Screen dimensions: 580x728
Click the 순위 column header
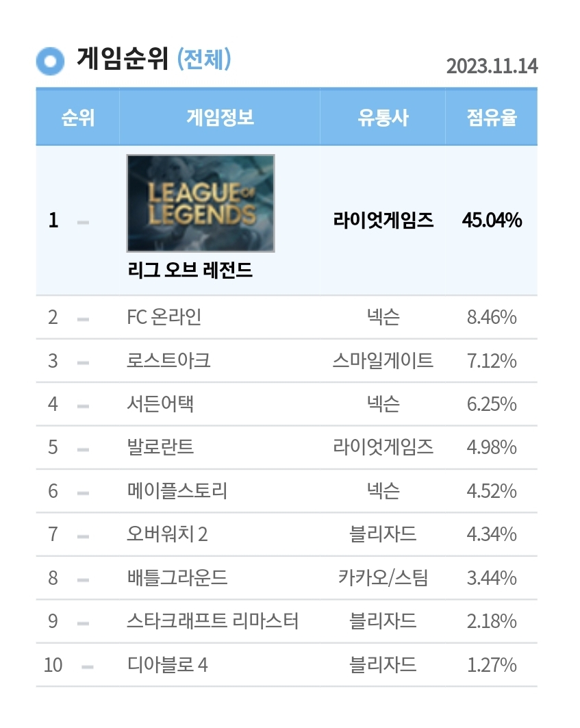[x=78, y=118]
